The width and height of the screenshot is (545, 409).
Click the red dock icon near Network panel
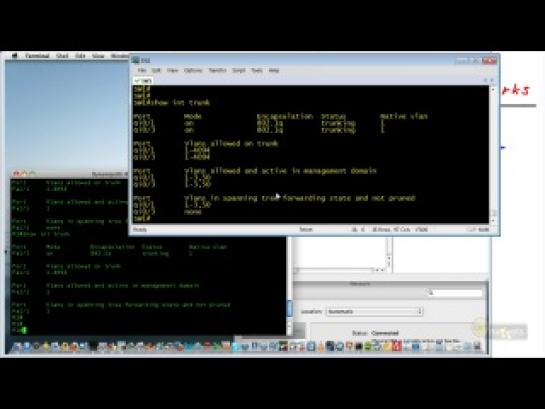click(x=396, y=346)
